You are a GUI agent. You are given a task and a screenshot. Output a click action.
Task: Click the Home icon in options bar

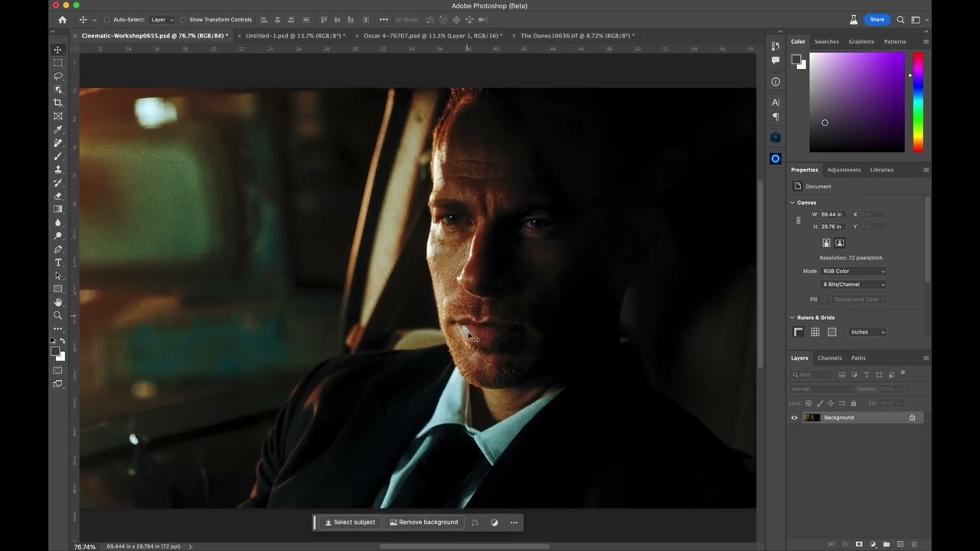pyautogui.click(x=62, y=20)
